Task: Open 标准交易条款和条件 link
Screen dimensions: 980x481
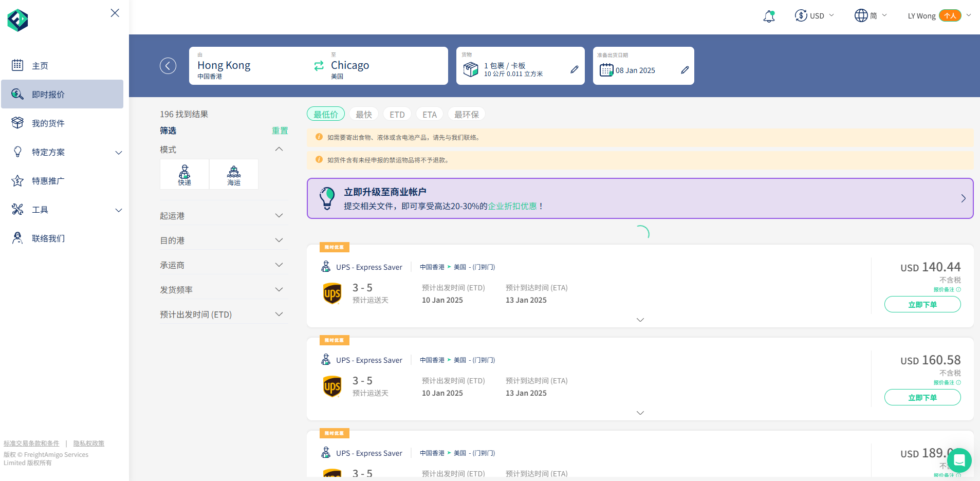Action: pos(31,443)
